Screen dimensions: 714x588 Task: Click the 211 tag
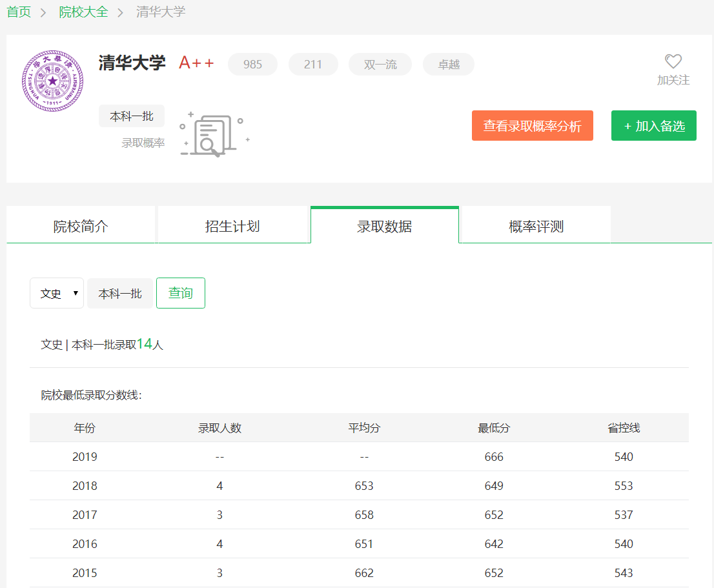pos(313,64)
